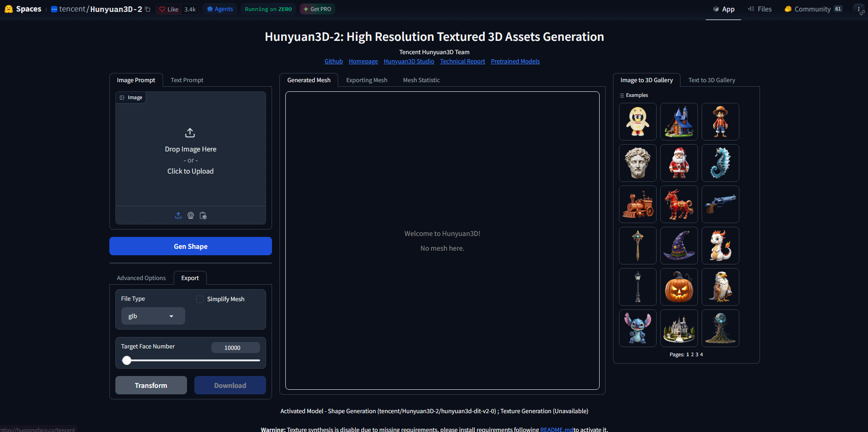Open the Text to 3D Gallery tab
868x432 pixels.
[712, 80]
